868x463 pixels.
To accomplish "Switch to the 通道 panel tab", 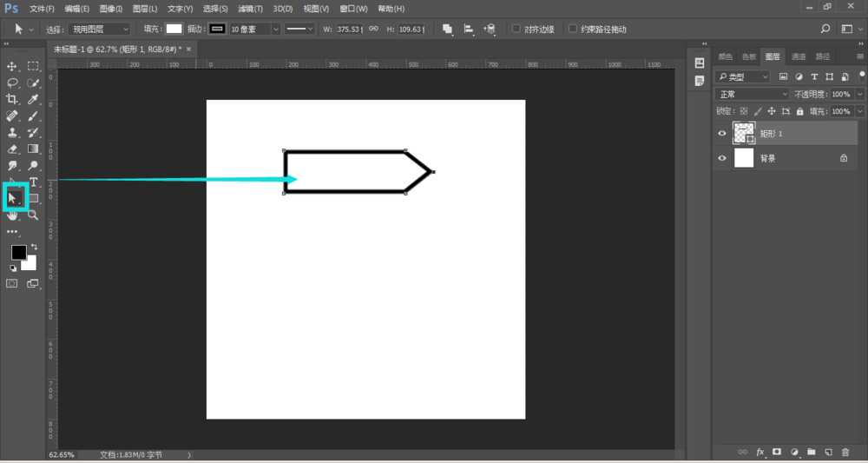I will point(799,56).
